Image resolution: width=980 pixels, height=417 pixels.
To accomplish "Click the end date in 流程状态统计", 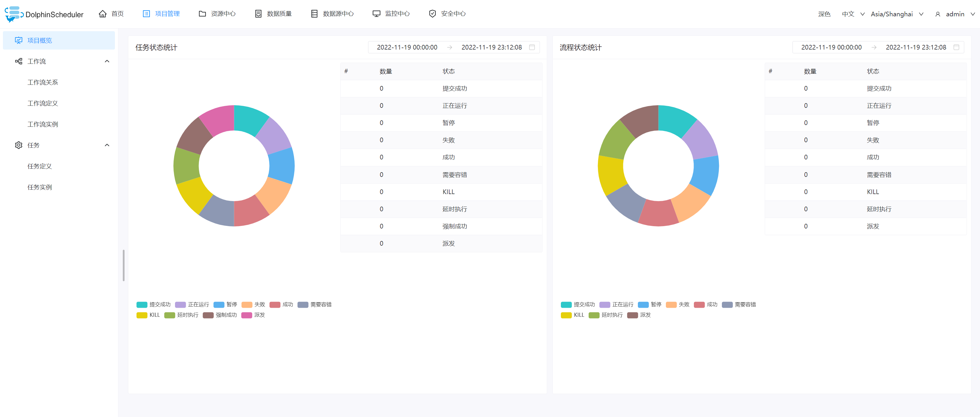I will (x=916, y=47).
